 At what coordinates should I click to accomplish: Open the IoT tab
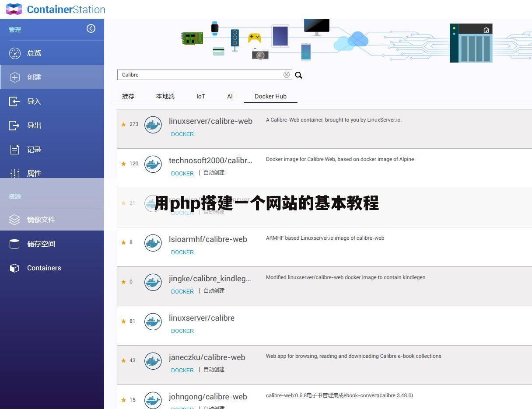click(201, 96)
